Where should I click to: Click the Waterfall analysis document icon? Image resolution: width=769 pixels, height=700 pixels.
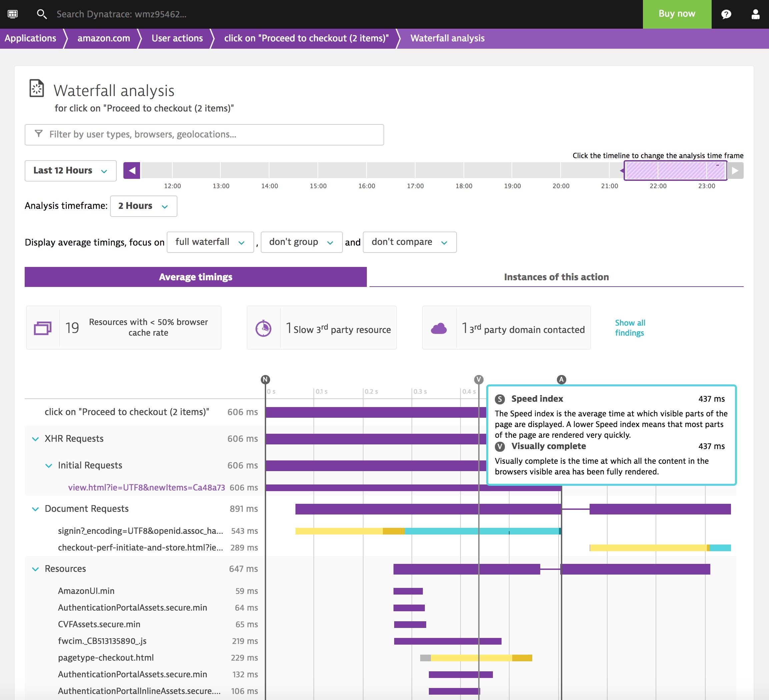[37, 88]
